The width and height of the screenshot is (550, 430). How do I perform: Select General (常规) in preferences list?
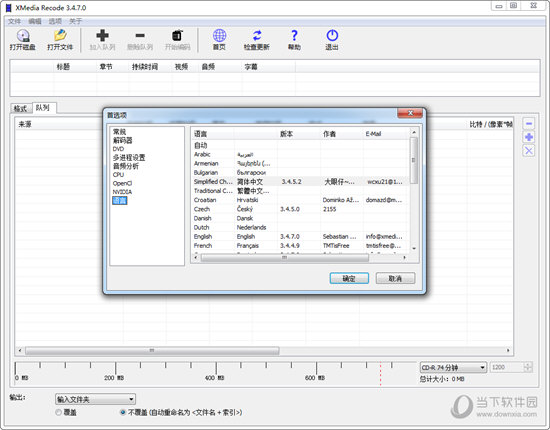119,132
